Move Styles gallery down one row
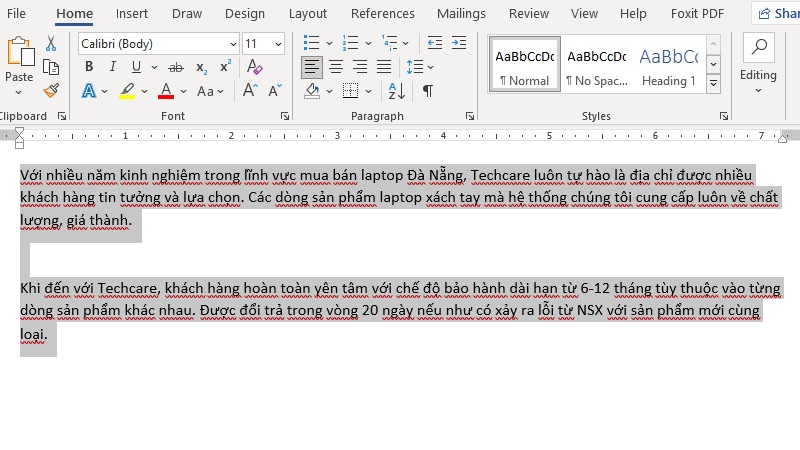The width and height of the screenshot is (800, 450). 714,64
